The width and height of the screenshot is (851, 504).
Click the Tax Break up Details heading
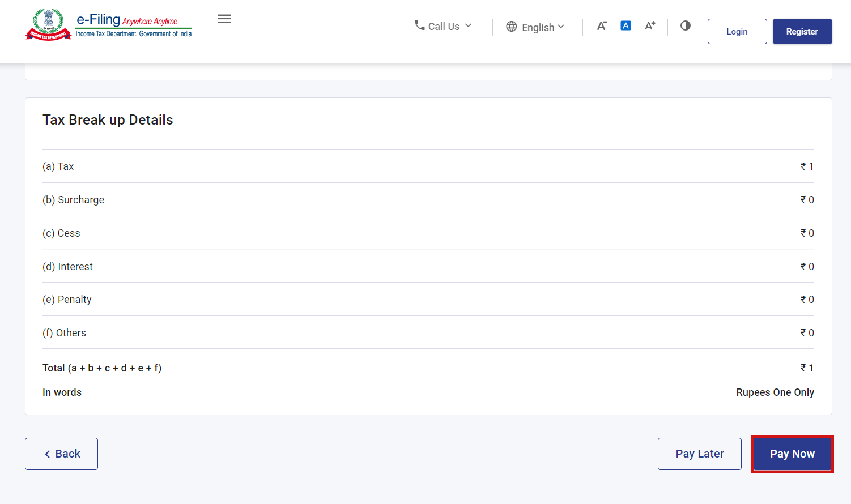(x=108, y=120)
